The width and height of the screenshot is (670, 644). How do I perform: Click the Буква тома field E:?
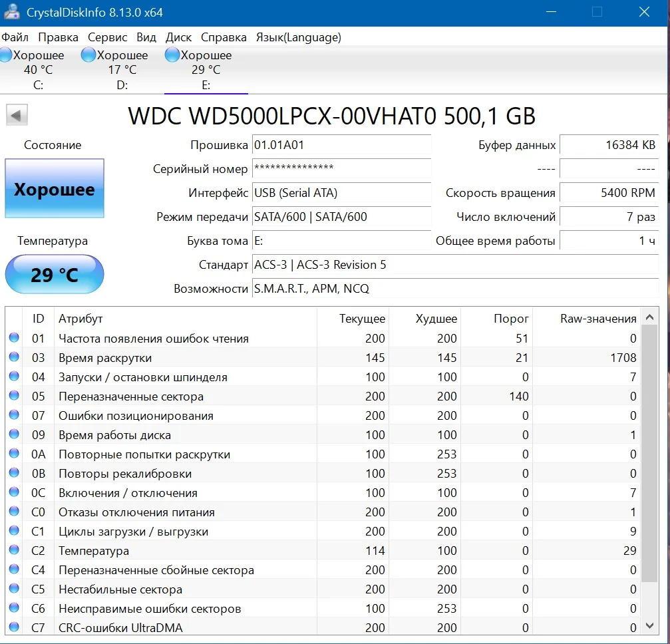pyautogui.click(x=341, y=241)
